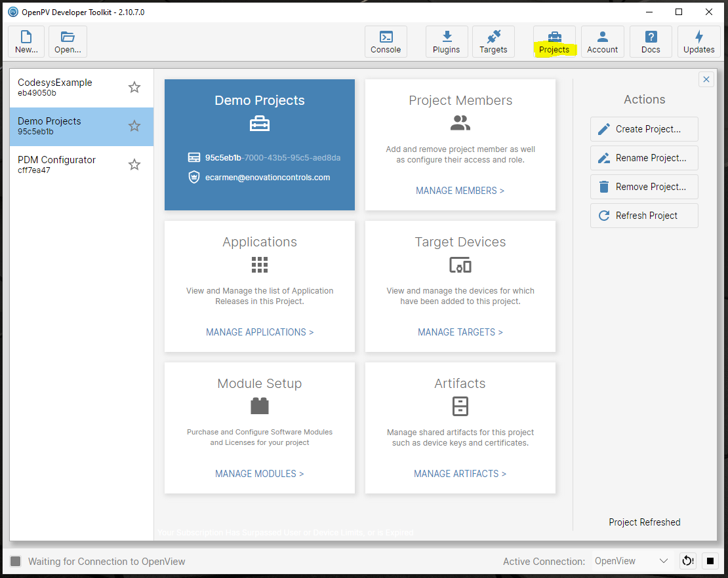Click the Applications grid icon
The width and height of the screenshot is (728, 578).
(x=260, y=264)
